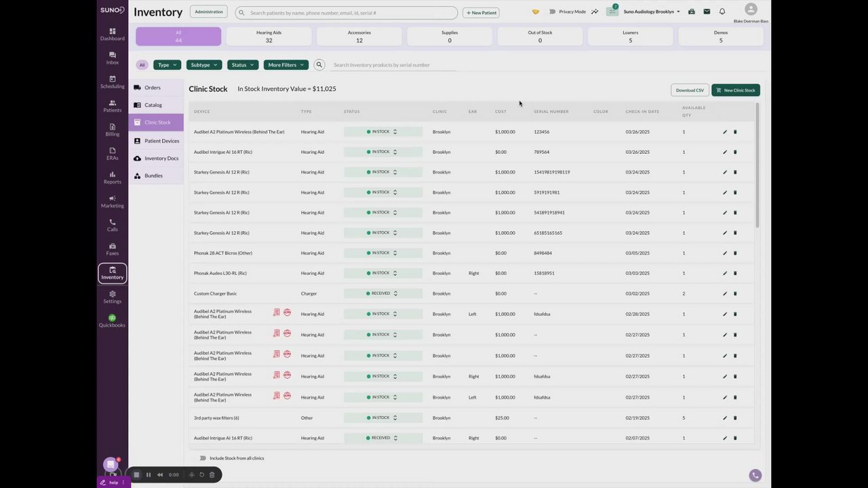Screen dimensions: 868x488
Task: Open the chat bubble with red badge
Action: coord(111,464)
